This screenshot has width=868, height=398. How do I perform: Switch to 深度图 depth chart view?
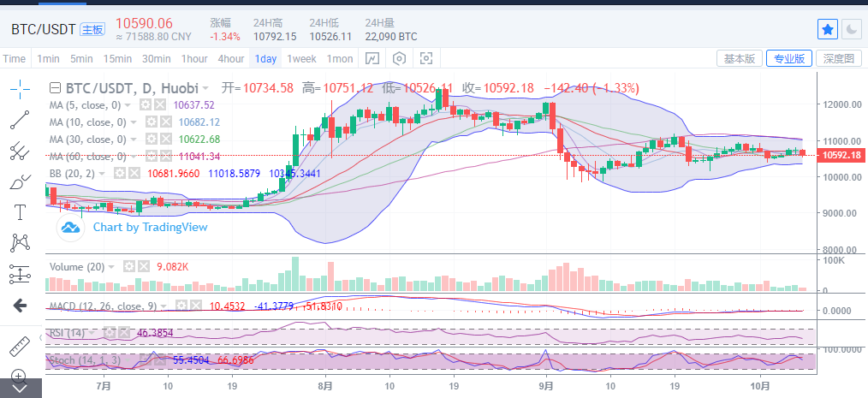pyautogui.click(x=839, y=58)
